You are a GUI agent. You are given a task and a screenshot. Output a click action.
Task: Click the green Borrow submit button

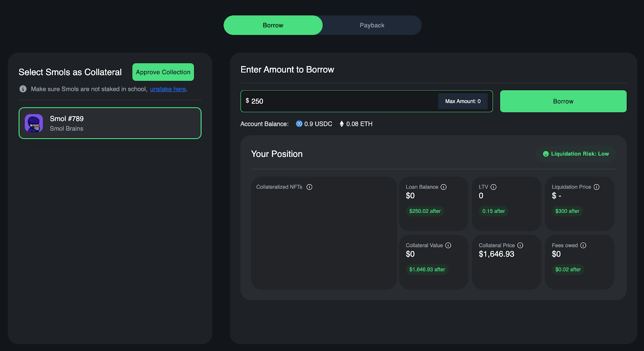tap(563, 101)
